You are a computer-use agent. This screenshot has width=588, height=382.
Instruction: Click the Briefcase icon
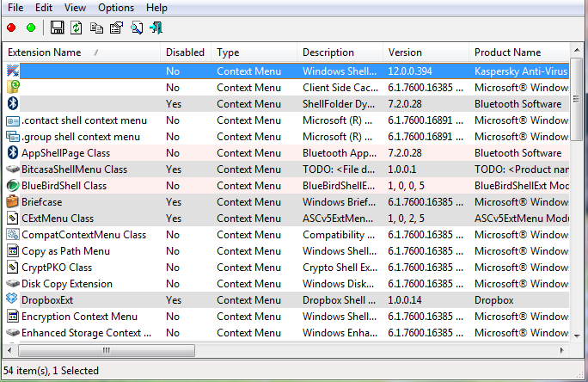[12, 201]
